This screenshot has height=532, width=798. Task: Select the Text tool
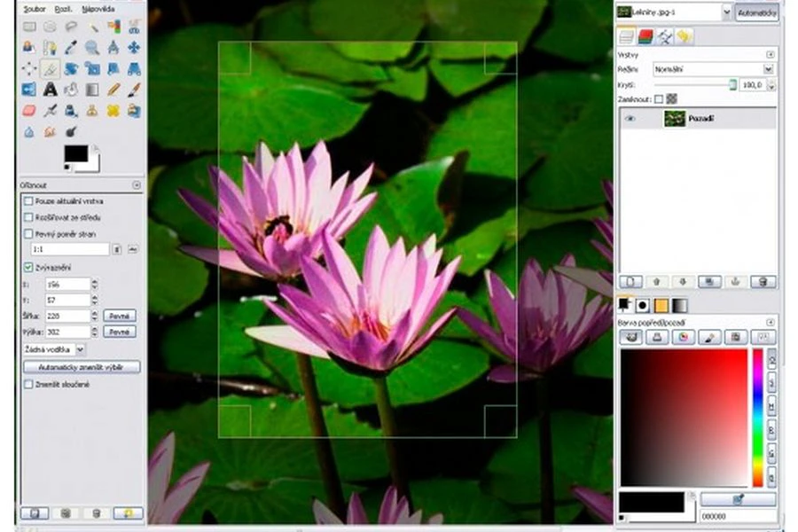click(50, 89)
